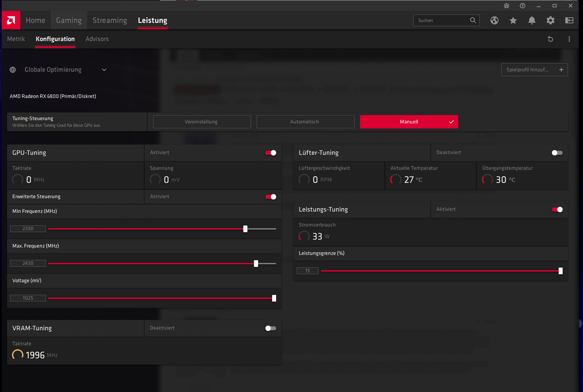Screen dimensions: 583x392
Task: Expand the Globale Optimierung dropdown
Action: [104, 70]
